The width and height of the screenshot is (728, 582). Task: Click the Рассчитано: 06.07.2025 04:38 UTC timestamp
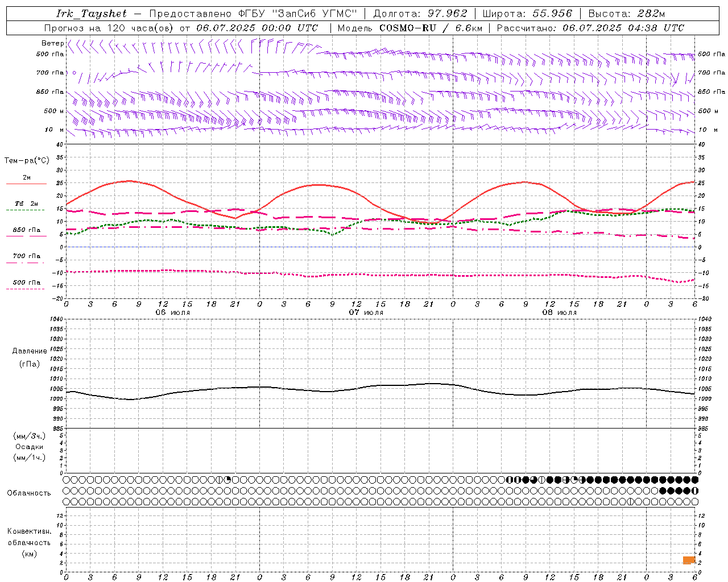click(590, 28)
